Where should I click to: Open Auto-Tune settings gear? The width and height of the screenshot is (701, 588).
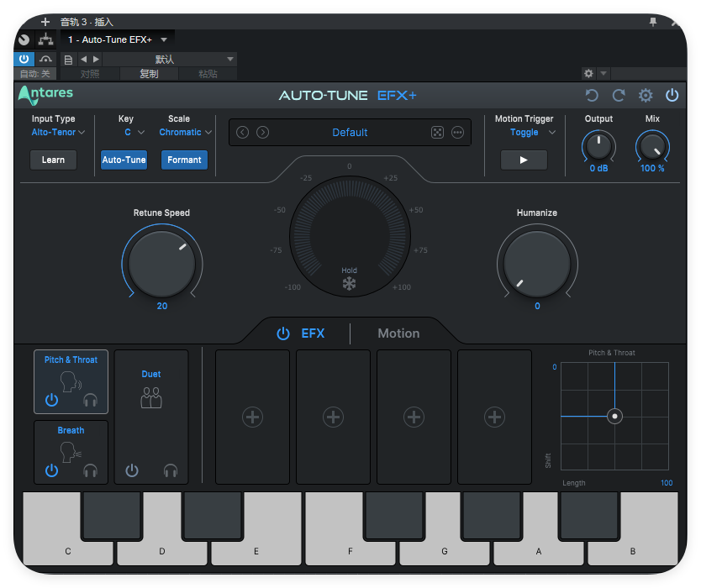(x=646, y=95)
